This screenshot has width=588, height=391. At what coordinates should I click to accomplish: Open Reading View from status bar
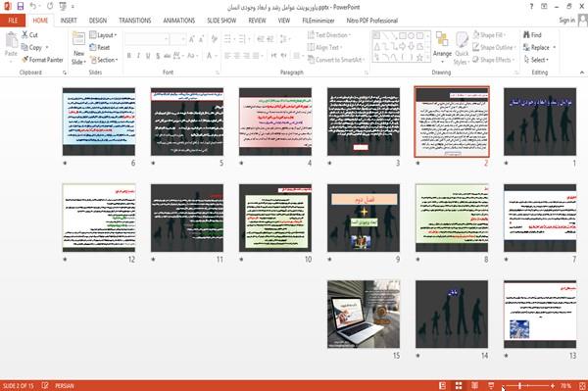474,385
